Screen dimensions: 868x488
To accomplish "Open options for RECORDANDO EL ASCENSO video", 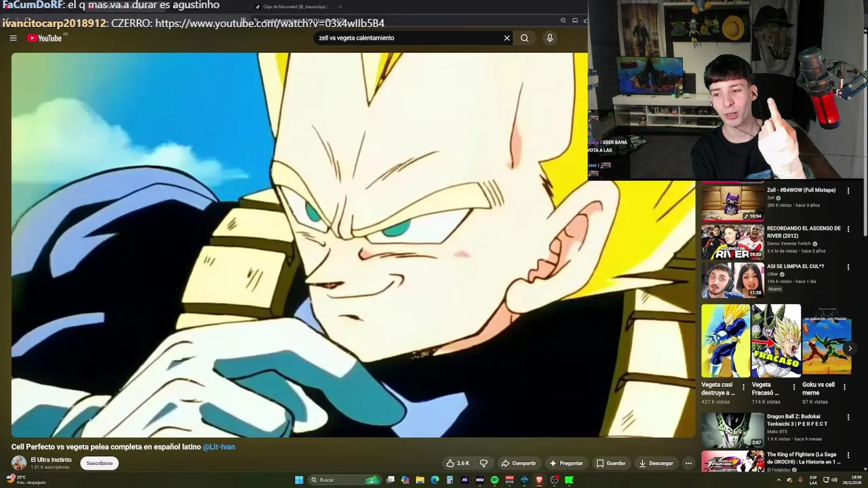I will pos(848,229).
